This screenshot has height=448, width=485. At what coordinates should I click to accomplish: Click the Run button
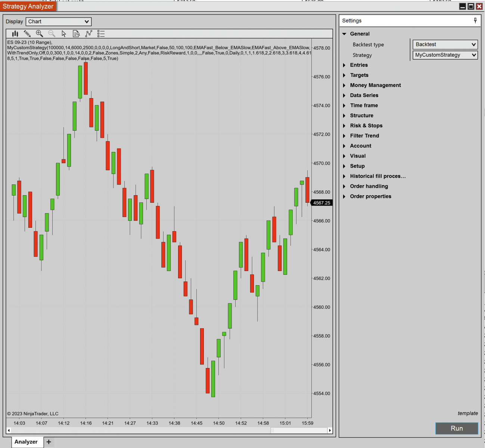pos(457,429)
